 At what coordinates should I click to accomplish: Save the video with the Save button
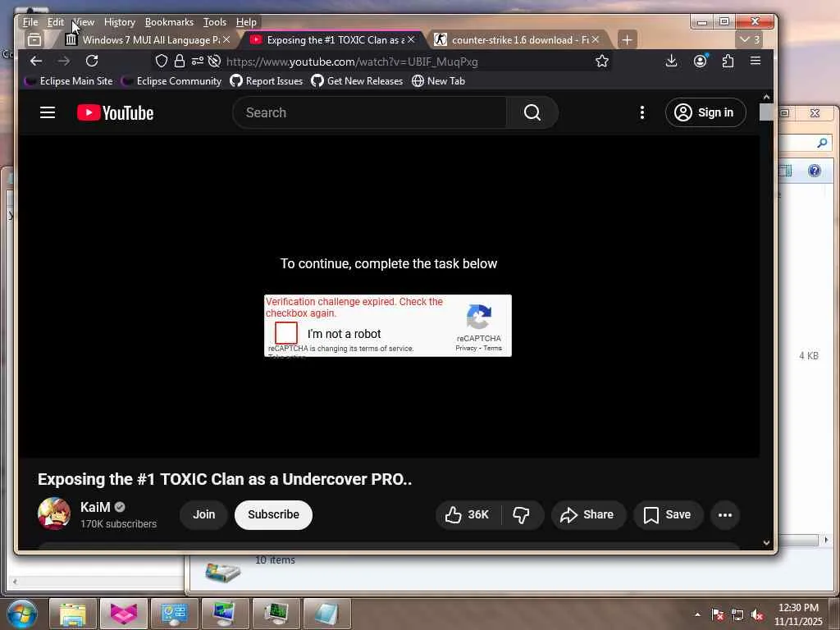[668, 515]
